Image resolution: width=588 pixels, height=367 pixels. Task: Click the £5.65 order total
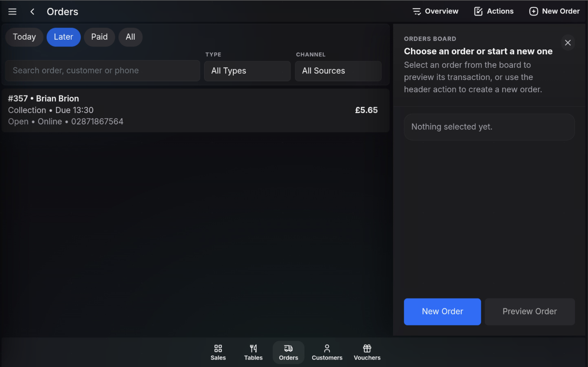pyautogui.click(x=366, y=110)
